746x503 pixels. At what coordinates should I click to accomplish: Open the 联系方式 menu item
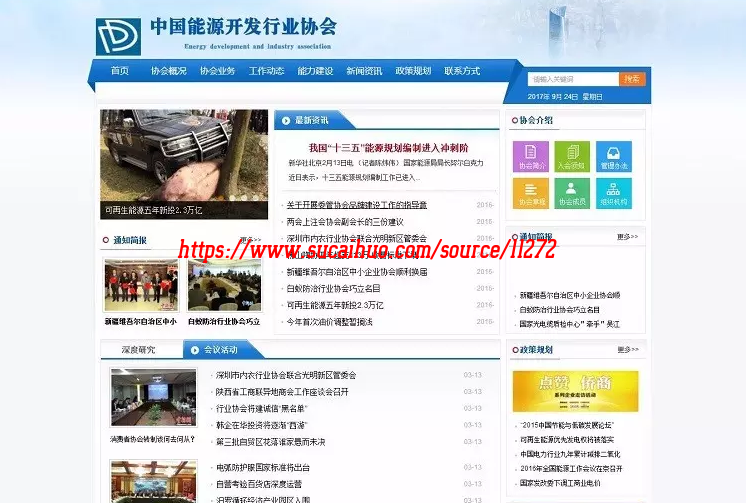pos(462,71)
